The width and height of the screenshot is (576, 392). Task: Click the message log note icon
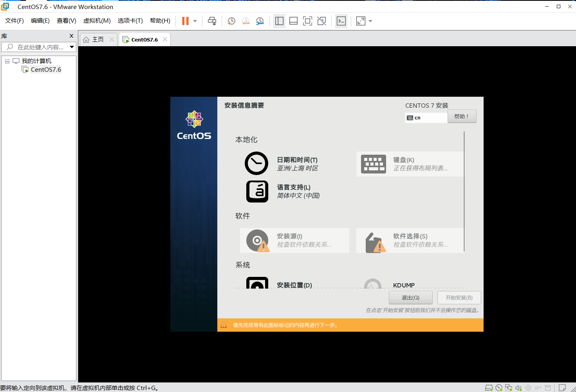(x=562, y=388)
